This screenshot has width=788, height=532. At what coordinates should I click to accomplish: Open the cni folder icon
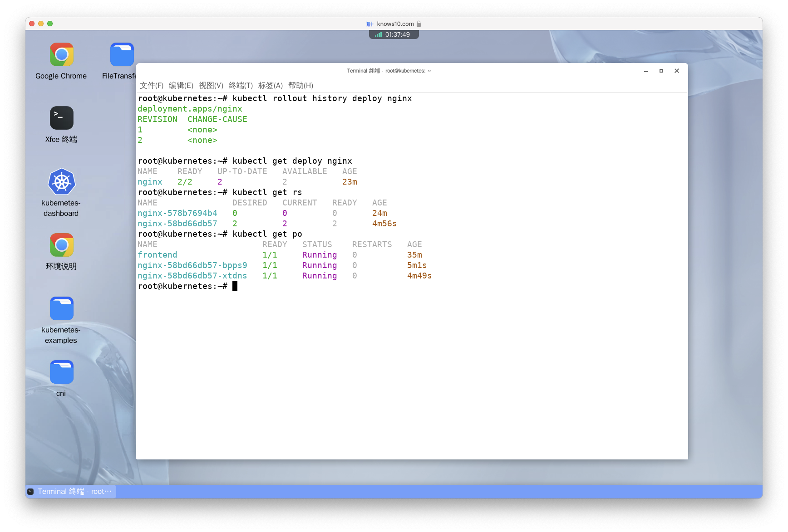[61, 372]
